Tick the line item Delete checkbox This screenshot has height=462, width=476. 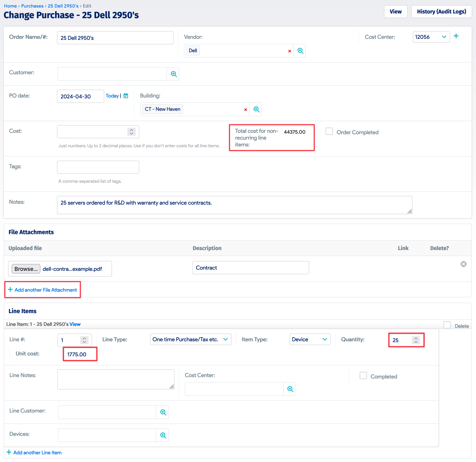(447, 325)
